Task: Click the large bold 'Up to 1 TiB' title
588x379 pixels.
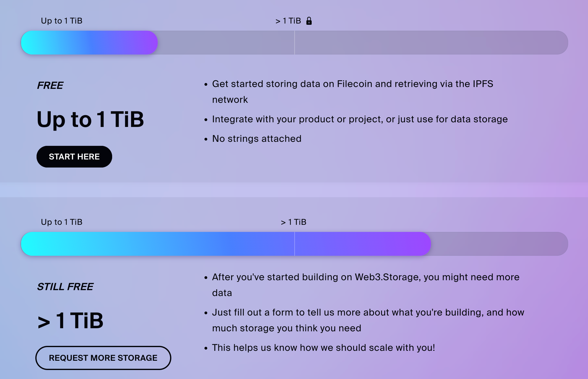Action: 90,119
